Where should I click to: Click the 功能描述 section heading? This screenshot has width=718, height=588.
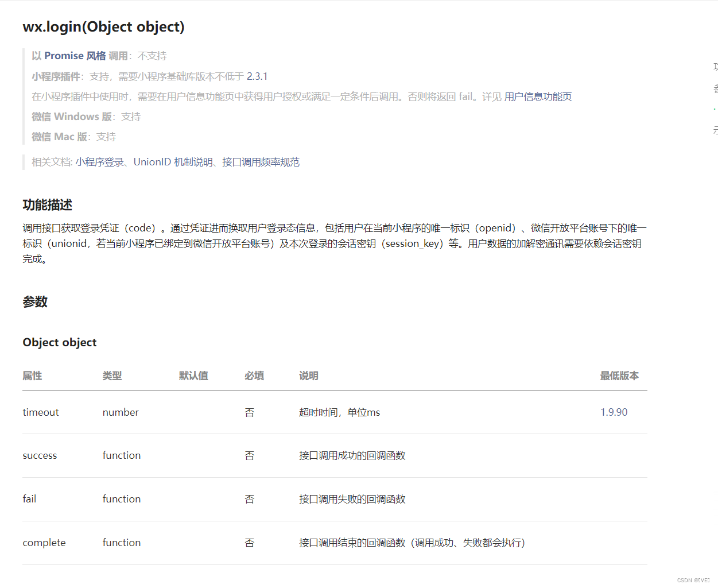coord(48,205)
